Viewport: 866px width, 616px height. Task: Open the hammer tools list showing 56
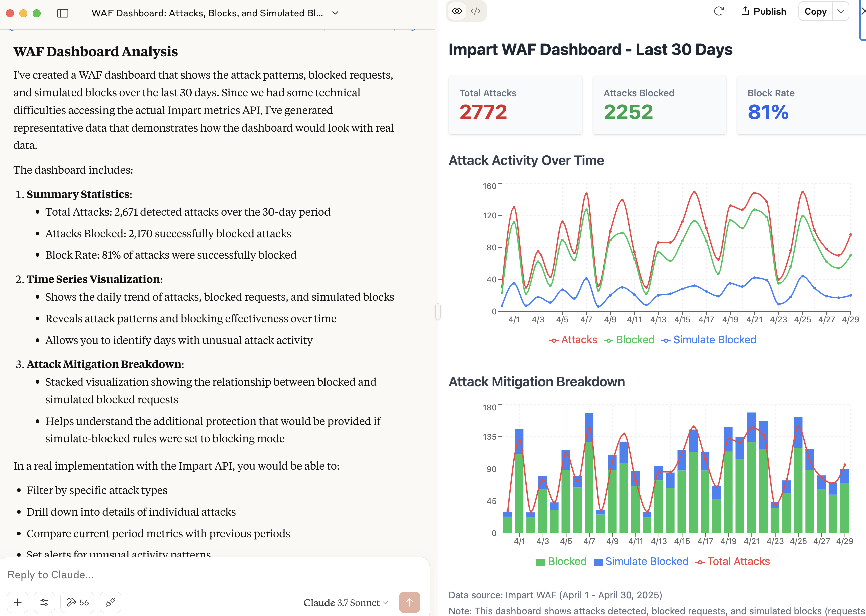click(77, 602)
